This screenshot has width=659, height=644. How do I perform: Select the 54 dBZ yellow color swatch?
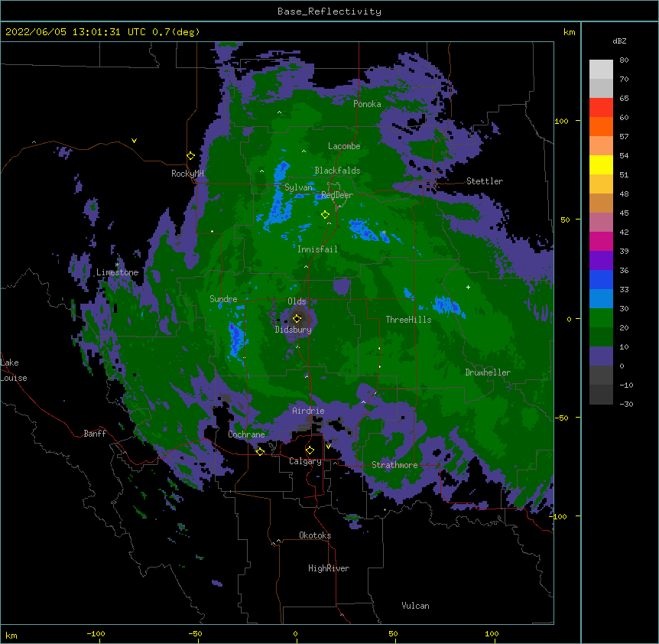pos(601,164)
